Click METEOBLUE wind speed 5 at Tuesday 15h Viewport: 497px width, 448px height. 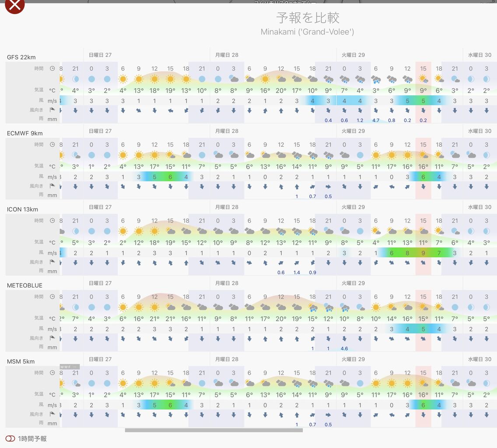pos(423,329)
